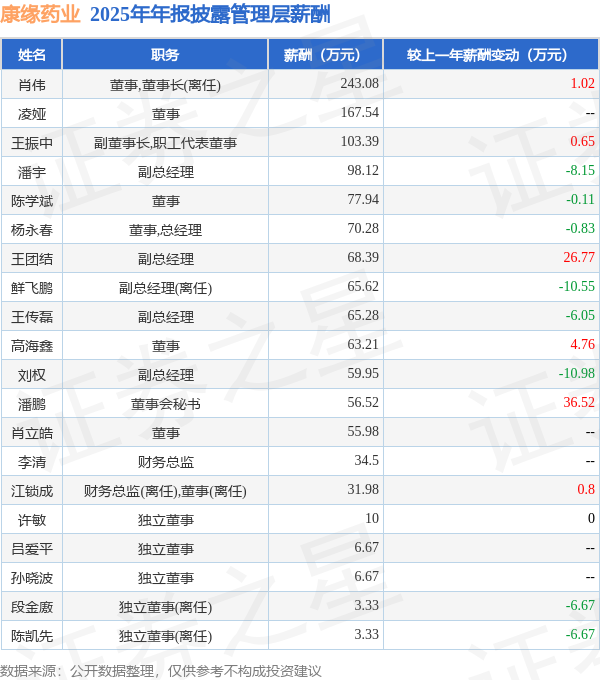
Task: Click the salary value 243.08
Action: tap(359, 83)
